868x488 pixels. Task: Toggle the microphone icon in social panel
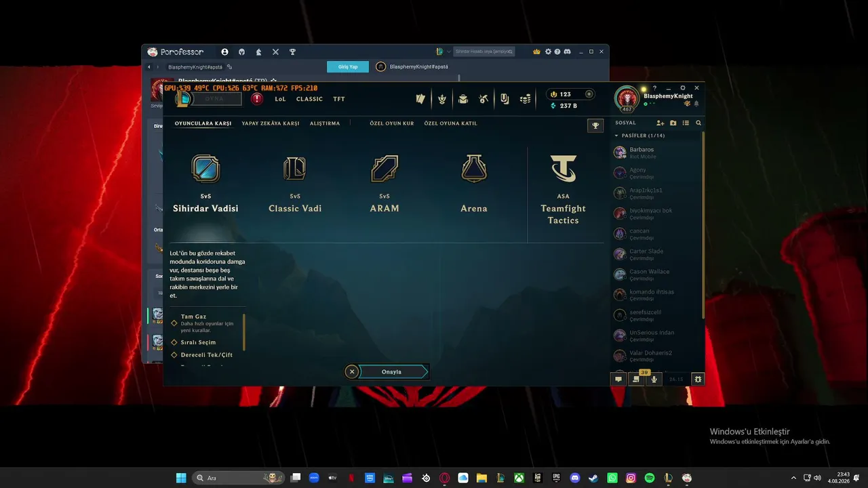click(654, 380)
